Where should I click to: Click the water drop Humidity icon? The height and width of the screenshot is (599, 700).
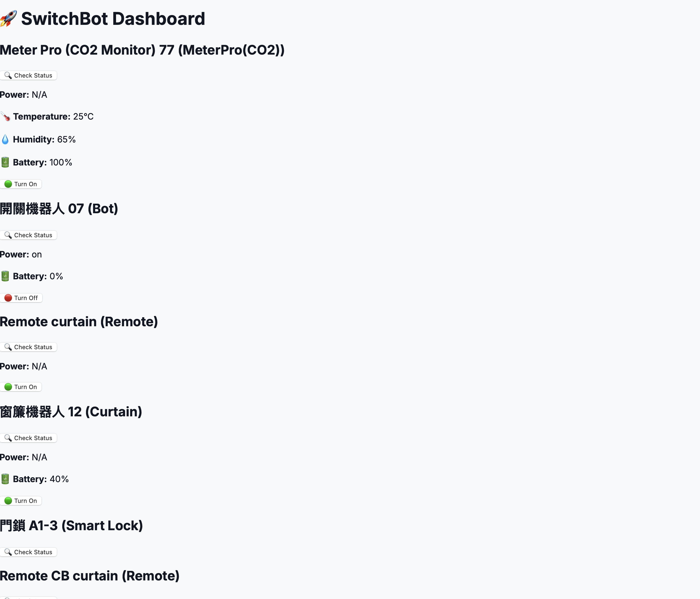(5, 140)
